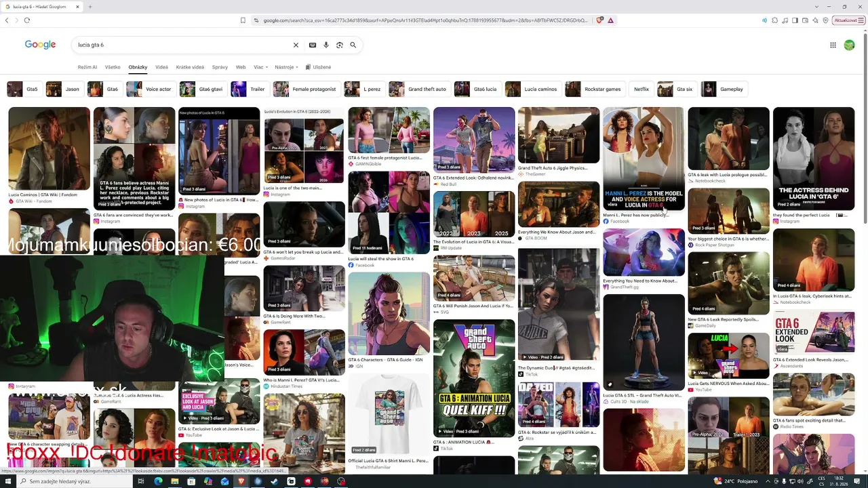868x488 pixels.
Task: Switch to the Krátke videá tab
Action: coord(190,67)
